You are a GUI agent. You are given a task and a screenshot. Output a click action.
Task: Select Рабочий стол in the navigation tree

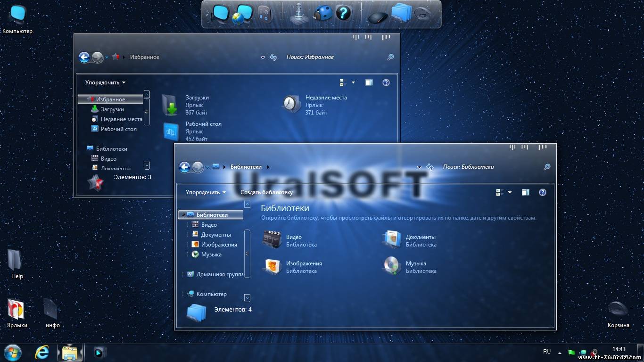point(118,129)
